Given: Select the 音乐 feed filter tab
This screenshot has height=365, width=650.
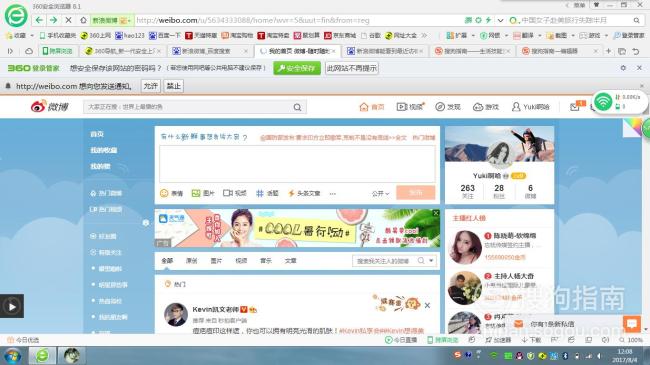Looking at the screenshot, I should [266, 261].
